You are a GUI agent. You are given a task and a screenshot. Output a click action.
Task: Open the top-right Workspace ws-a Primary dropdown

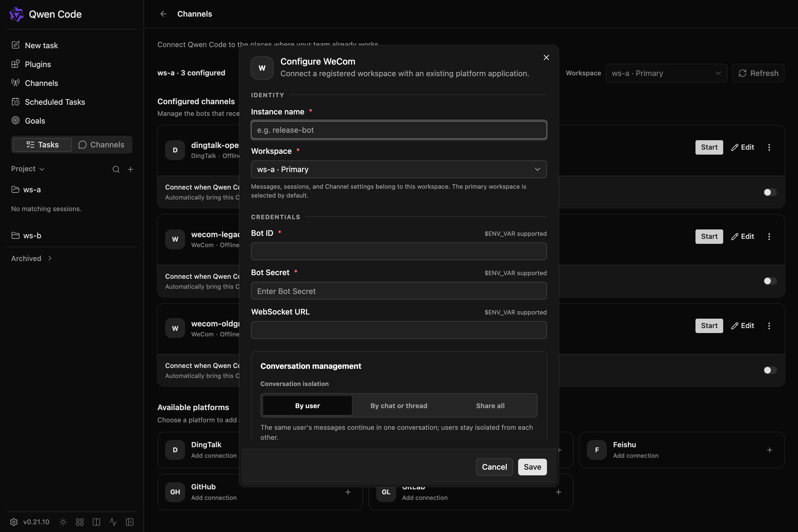(666, 73)
